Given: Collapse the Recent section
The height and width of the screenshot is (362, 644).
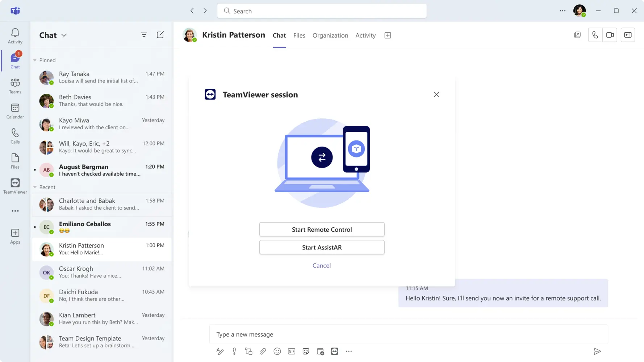Looking at the screenshot, I should click(x=35, y=187).
